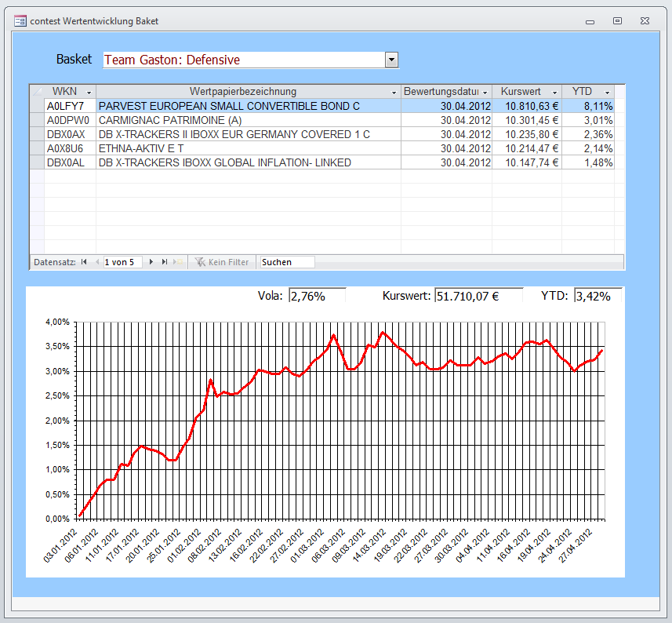Click the Suchen search box

click(x=287, y=262)
